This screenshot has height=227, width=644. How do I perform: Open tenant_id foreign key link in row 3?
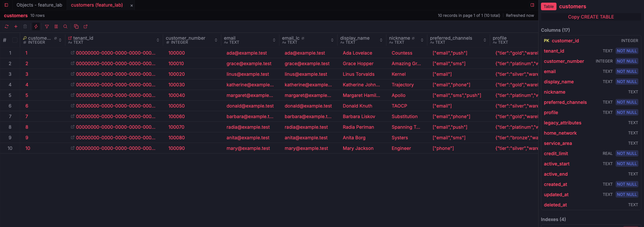point(72,74)
